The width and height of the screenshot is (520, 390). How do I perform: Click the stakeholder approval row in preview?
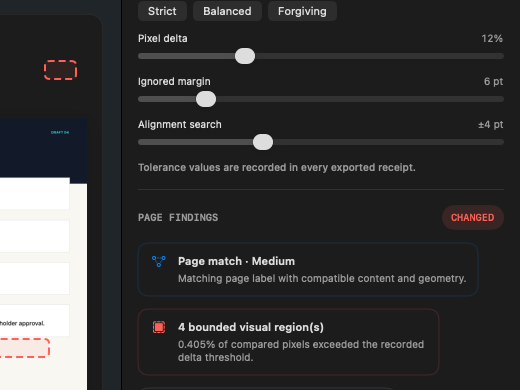[35, 320]
